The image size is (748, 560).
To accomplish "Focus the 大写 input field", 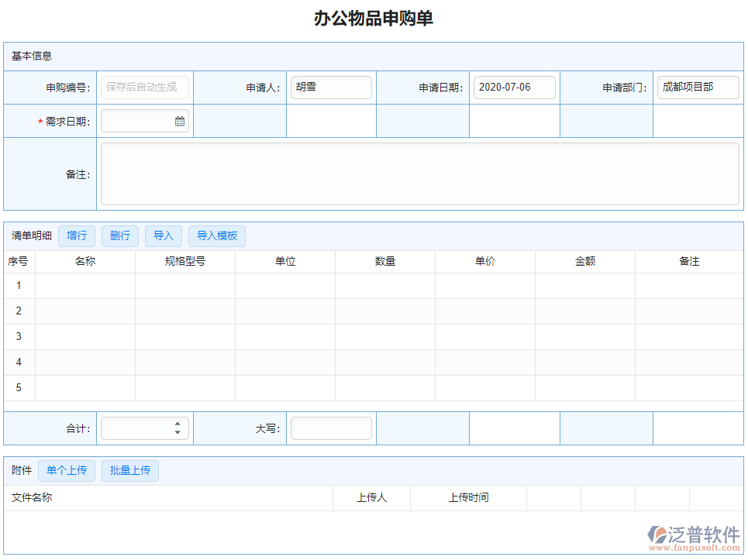I will click(x=331, y=428).
